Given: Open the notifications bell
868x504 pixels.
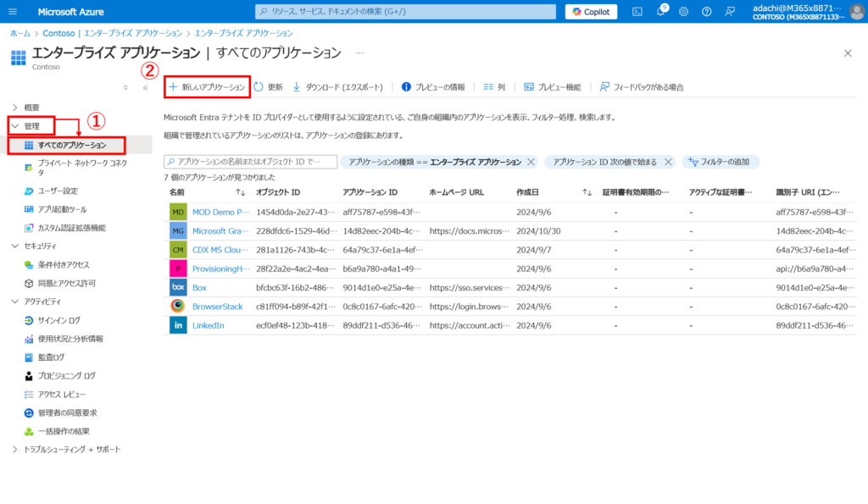Looking at the screenshot, I should 661,11.
